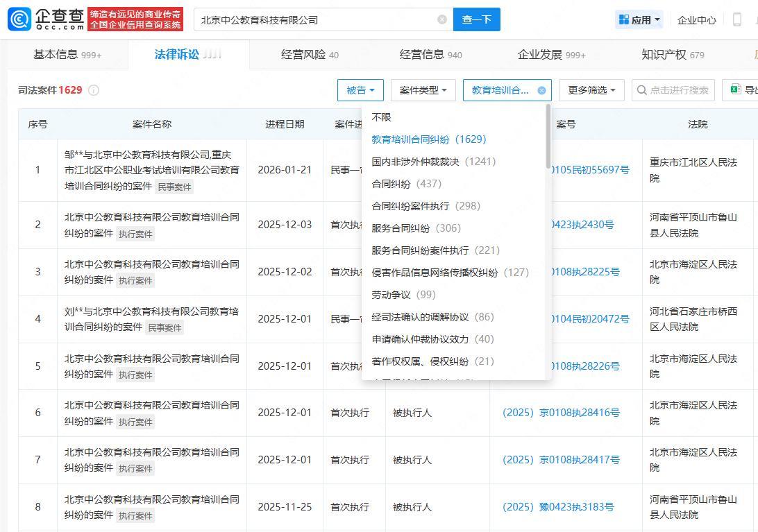Open case number (2025) 京0108执28416号

pos(562,413)
